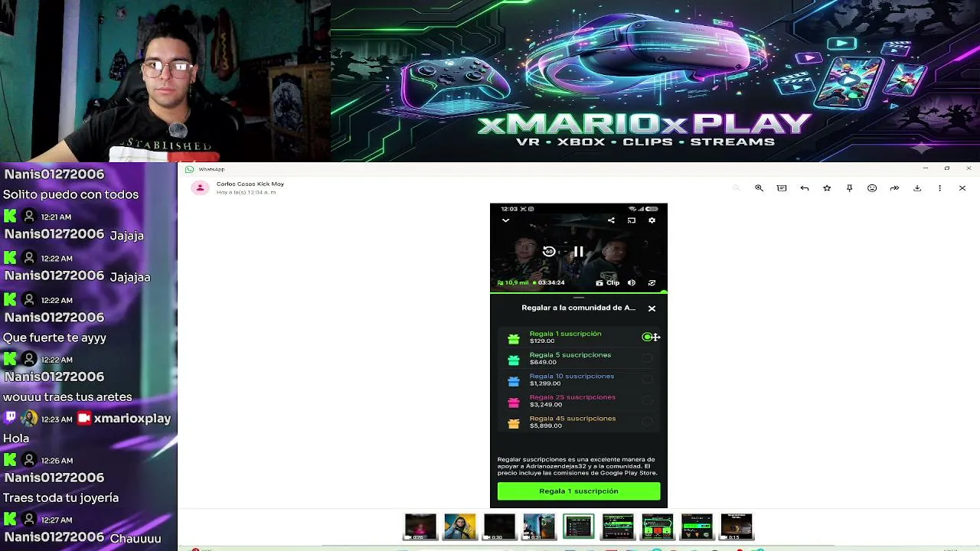Tap the share icon in the video player
Screen dimensions: 980x551
611,220
